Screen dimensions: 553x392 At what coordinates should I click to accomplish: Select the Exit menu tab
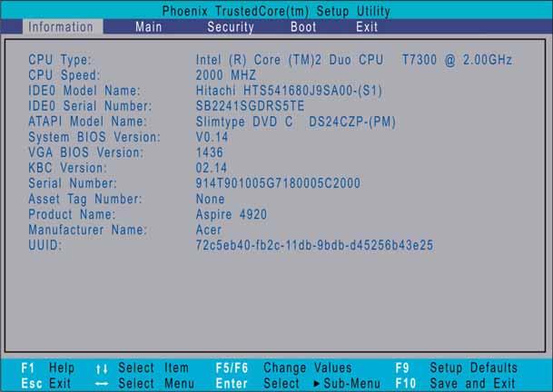tap(367, 27)
